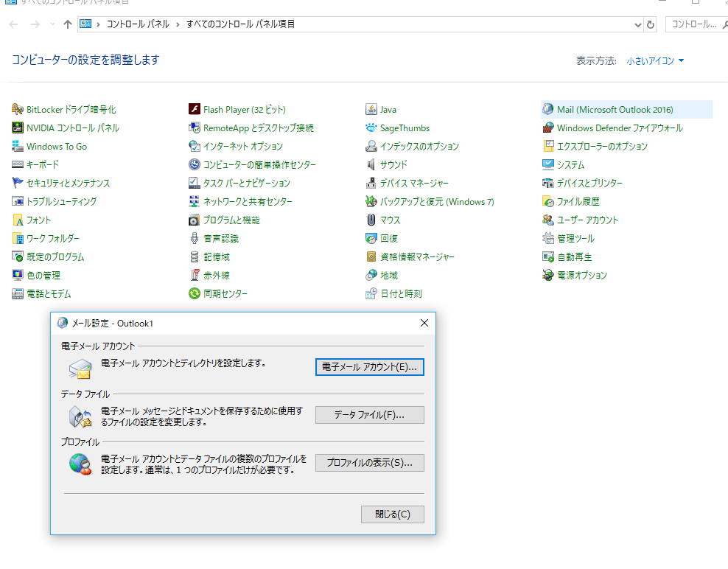Open the 回復 recovery link
The height and width of the screenshot is (569, 728).
click(x=389, y=238)
